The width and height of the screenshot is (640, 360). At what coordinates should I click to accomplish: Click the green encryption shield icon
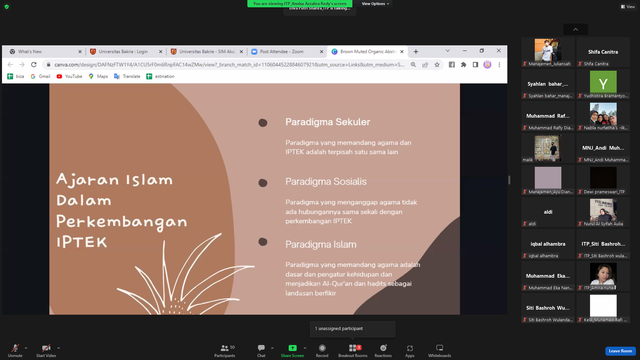point(7,7)
